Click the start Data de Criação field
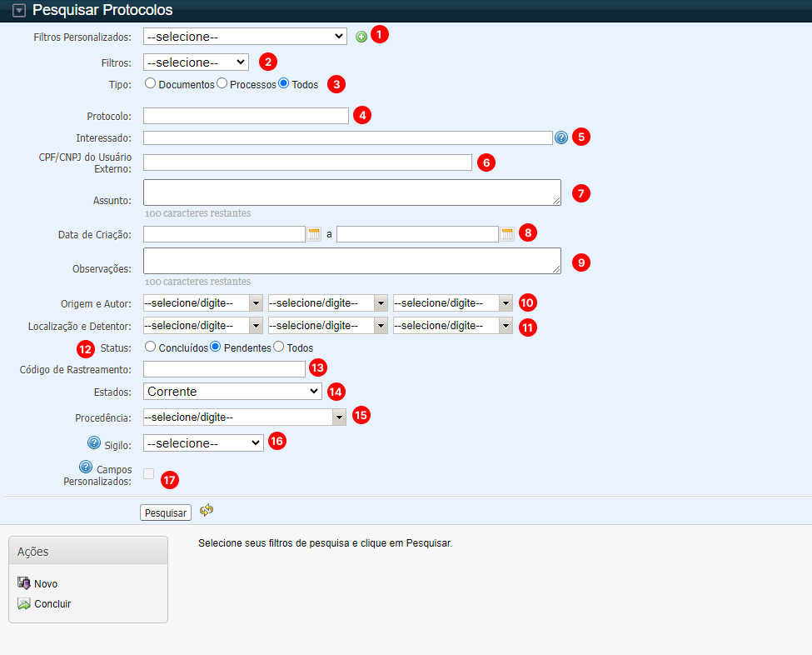812x655 pixels. (x=224, y=234)
